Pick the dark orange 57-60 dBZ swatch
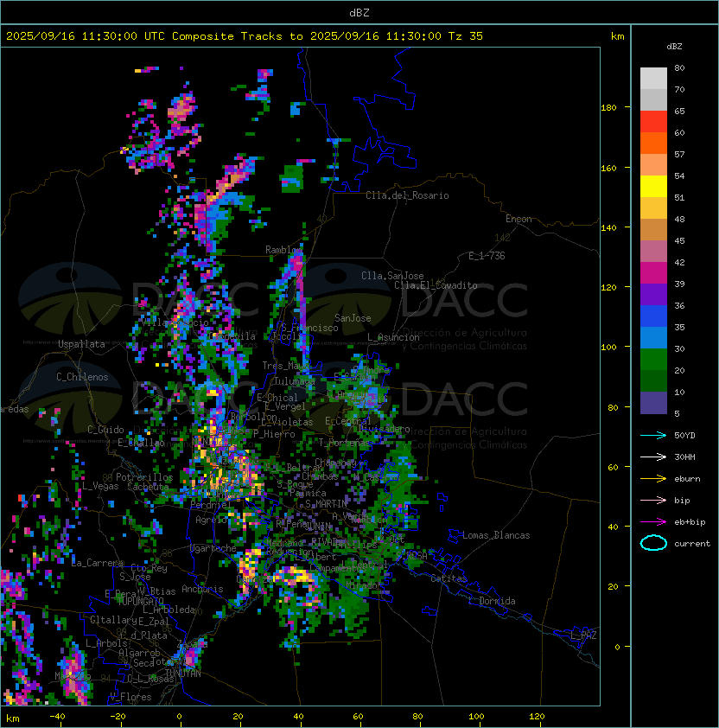Image resolution: width=719 pixels, height=728 pixels. [653, 143]
